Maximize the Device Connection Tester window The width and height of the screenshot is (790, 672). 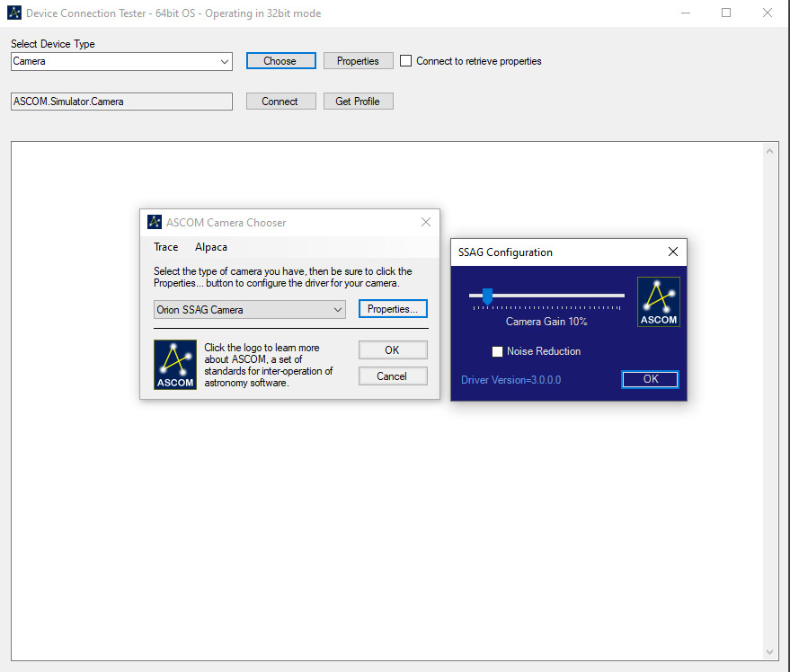(x=726, y=13)
